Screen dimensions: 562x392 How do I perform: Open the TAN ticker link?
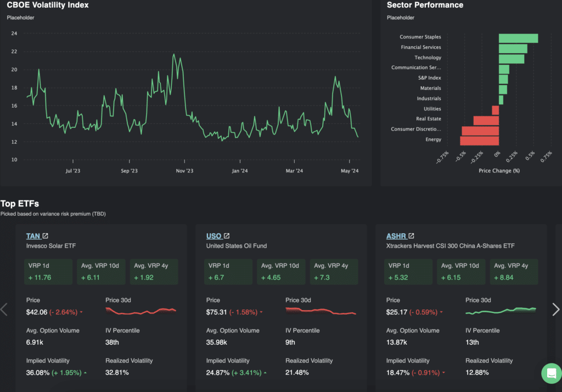tap(33, 236)
